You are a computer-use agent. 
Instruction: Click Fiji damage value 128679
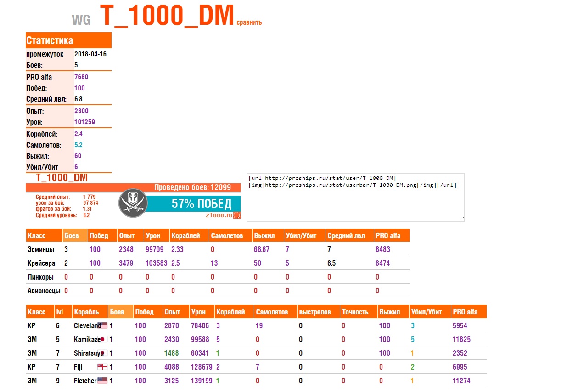tap(202, 367)
